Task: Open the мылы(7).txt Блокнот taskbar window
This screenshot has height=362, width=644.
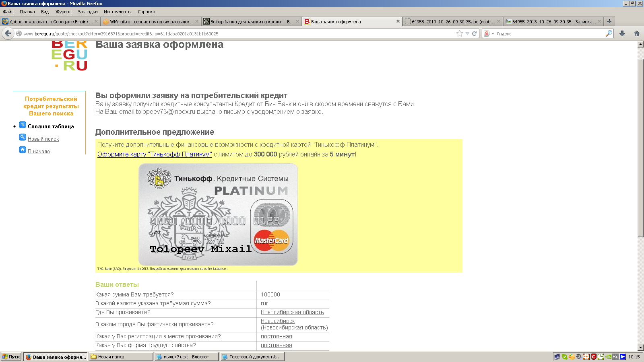Action: pyautogui.click(x=187, y=357)
